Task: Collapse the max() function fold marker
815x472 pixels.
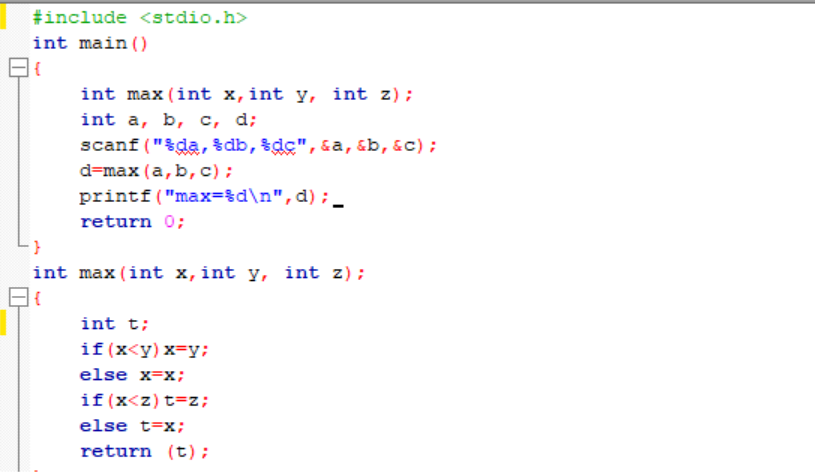Action: click(x=19, y=297)
